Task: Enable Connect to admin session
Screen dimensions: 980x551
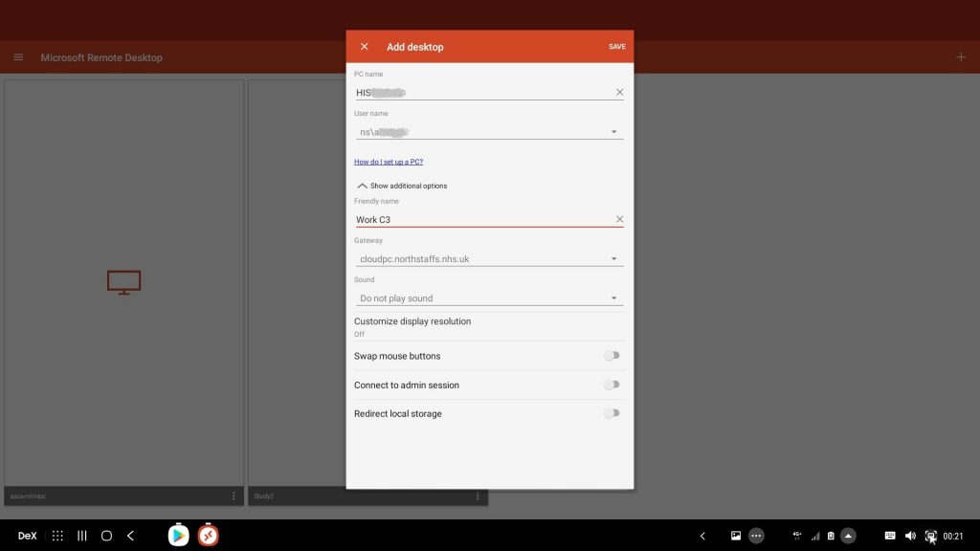Action: [x=612, y=385]
